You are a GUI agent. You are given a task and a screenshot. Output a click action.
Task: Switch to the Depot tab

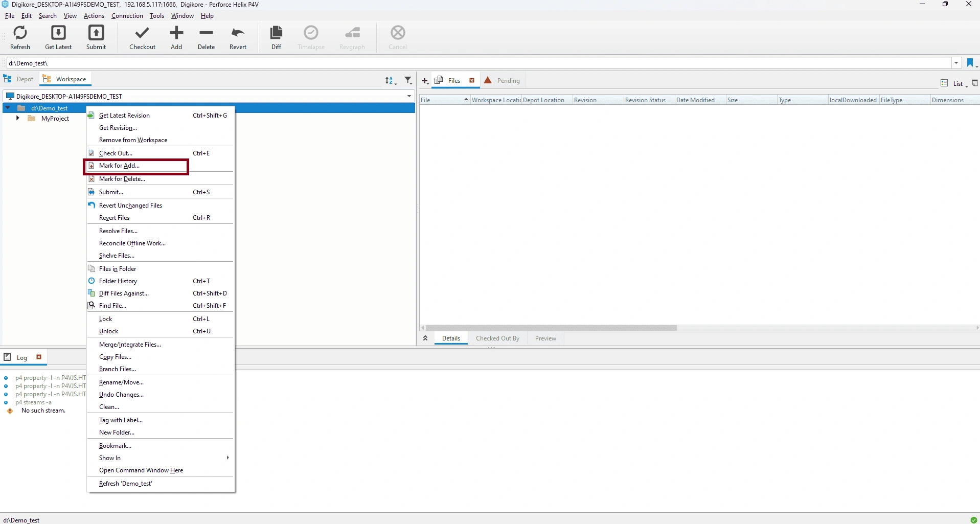pyautogui.click(x=19, y=79)
